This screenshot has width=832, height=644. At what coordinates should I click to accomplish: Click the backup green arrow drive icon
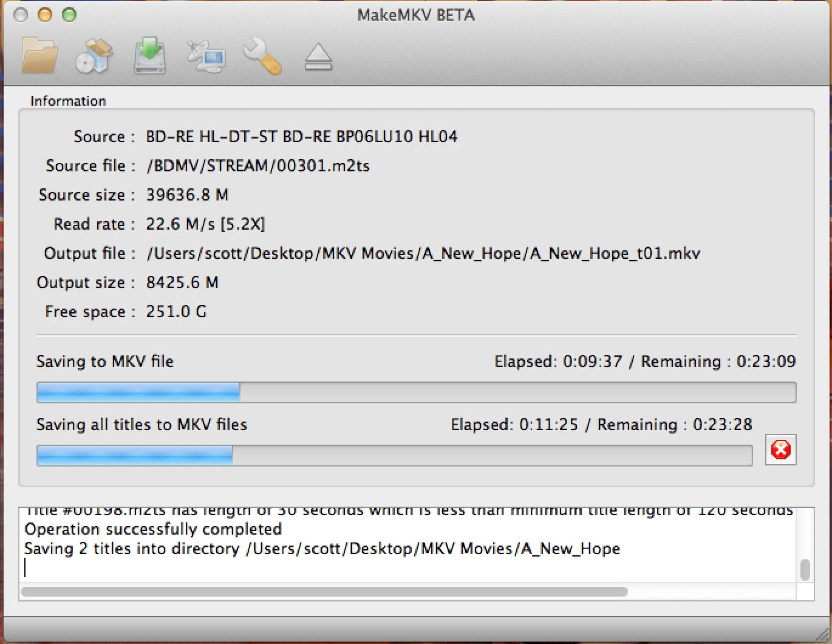pyautogui.click(x=149, y=56)
